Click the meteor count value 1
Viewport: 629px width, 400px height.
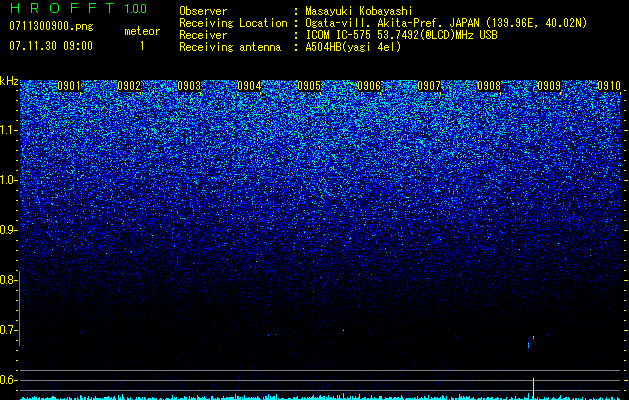click(142, 46)
